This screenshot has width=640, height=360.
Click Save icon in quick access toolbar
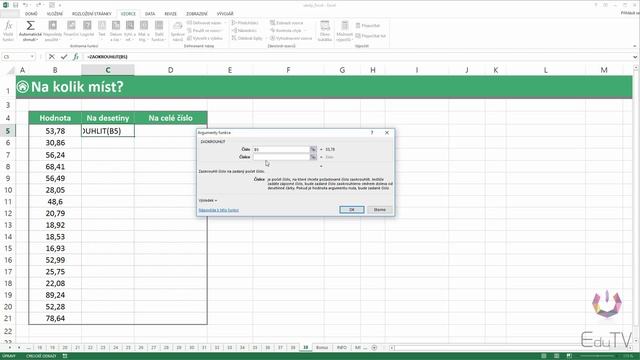pos(16,5)
